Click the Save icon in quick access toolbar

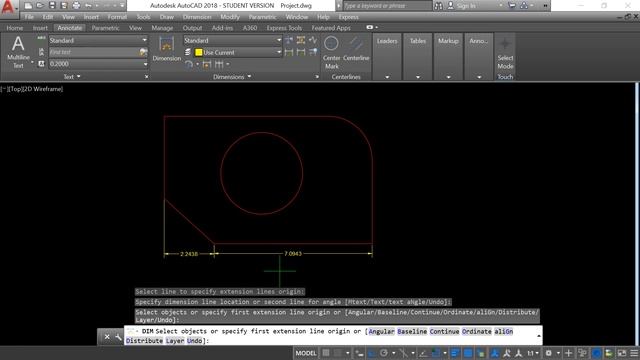click(x=52, y=6)
